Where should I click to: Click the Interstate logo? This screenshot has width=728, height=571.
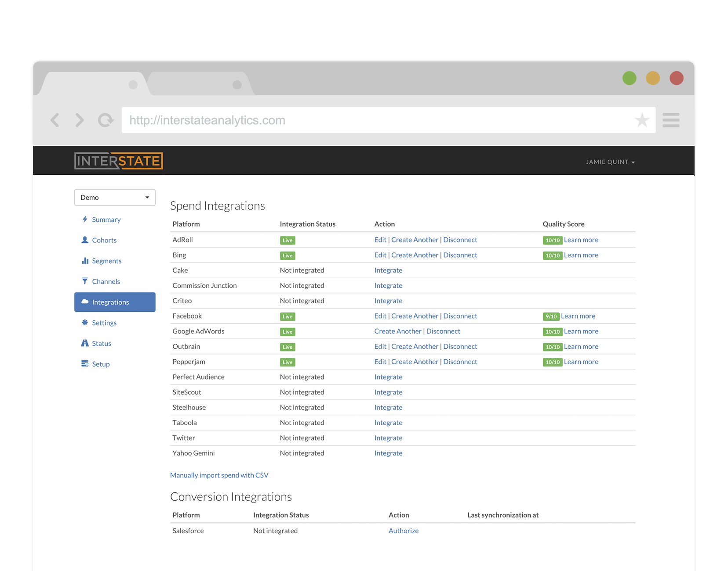pyautogui.click(x=119, y=161)
